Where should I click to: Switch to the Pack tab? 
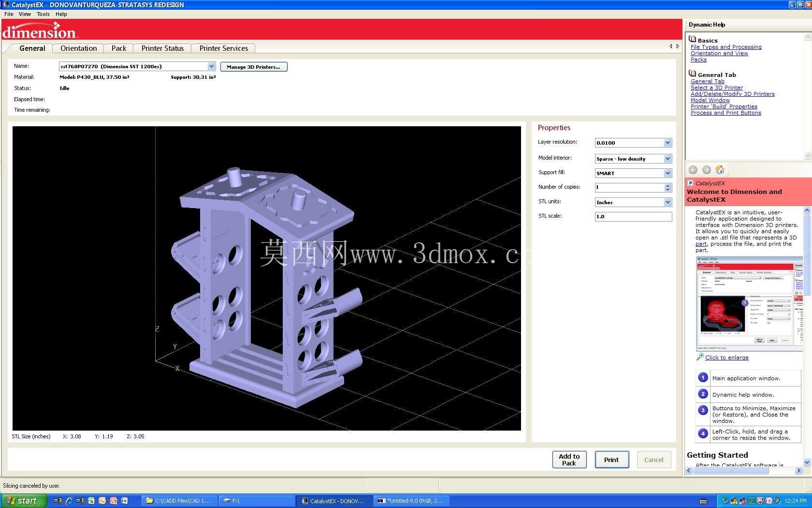(119, 48)
